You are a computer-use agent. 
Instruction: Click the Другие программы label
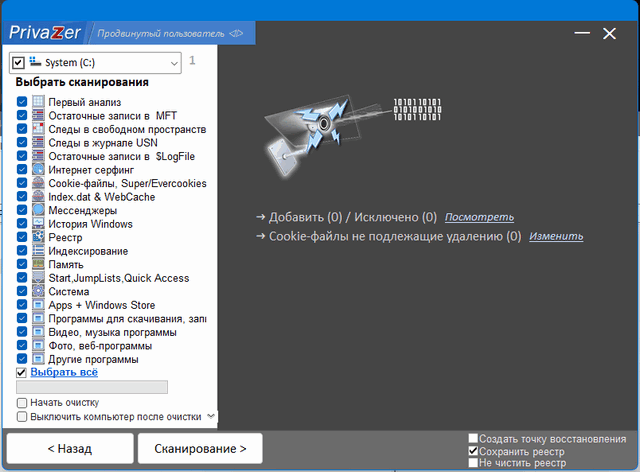point(93,359)
